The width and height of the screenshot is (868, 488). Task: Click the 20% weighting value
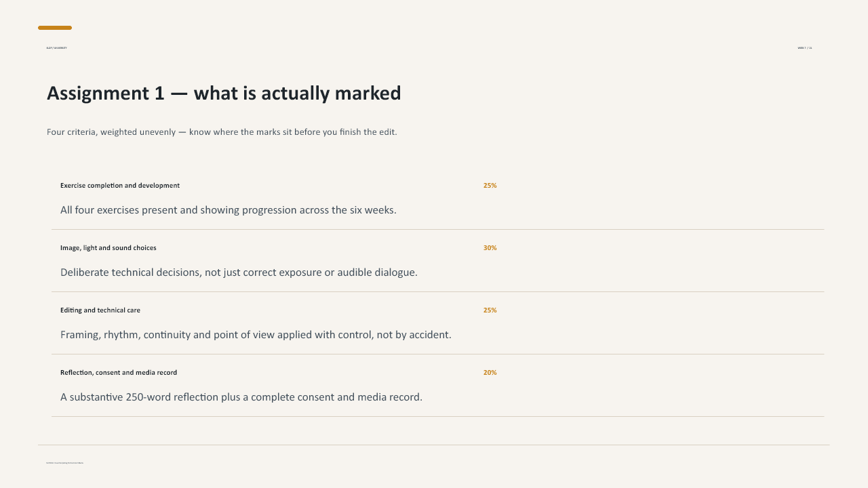(490, 372)
